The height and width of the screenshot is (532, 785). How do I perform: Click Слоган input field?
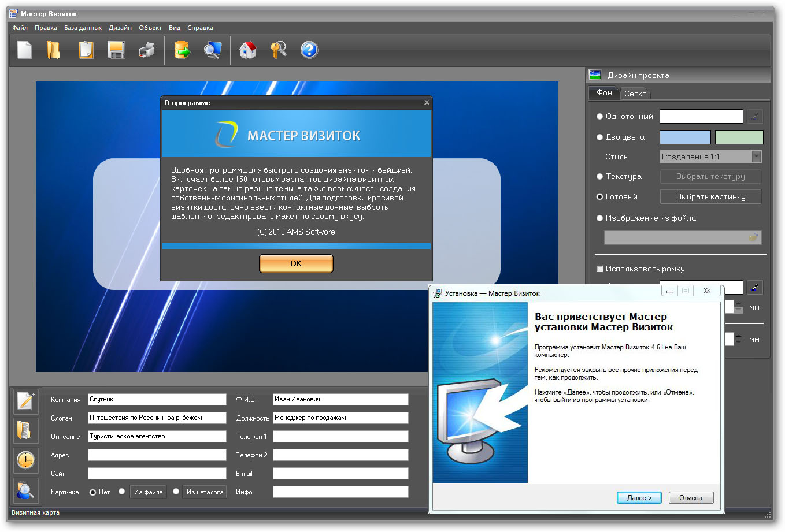[157, 418]
